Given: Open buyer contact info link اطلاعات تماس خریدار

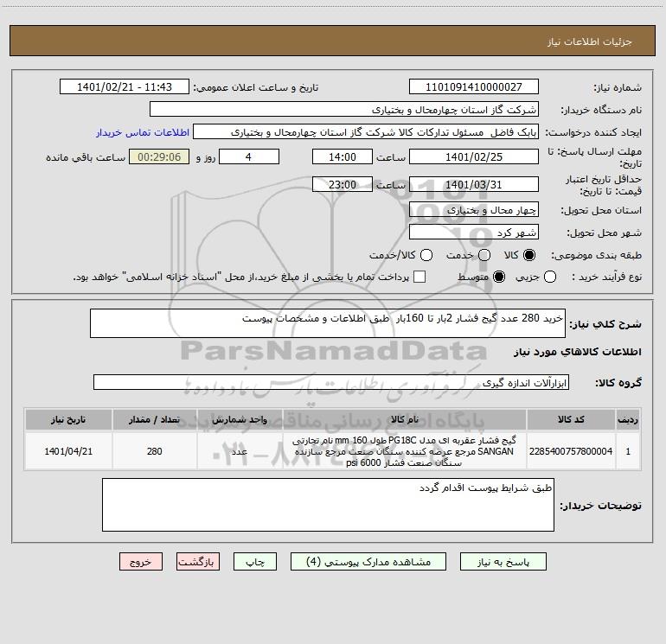Looking at the screenshot, I should tap(143, 132).
